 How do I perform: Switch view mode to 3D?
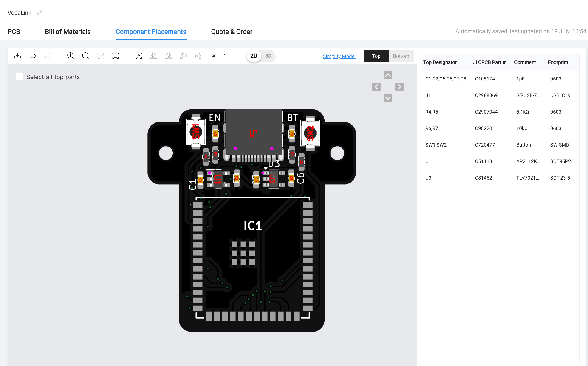pyautogui.click(x=268, y=56)
